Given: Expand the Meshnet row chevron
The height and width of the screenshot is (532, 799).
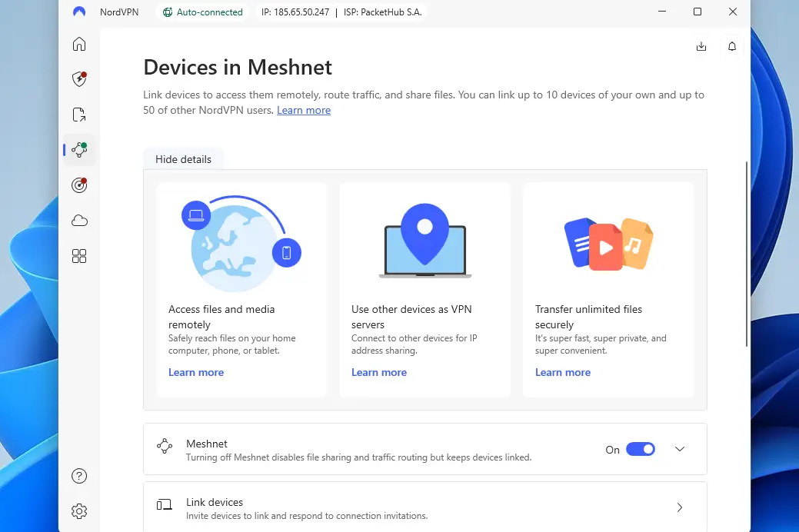Looking at the screenshot, I should (679, 449).
